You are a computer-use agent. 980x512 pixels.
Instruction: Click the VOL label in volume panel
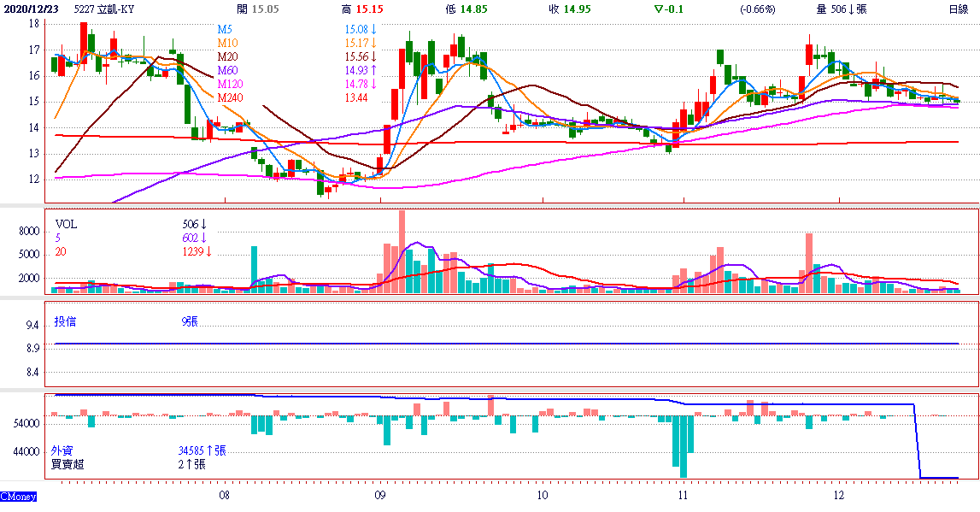click(x=66, y=224)
